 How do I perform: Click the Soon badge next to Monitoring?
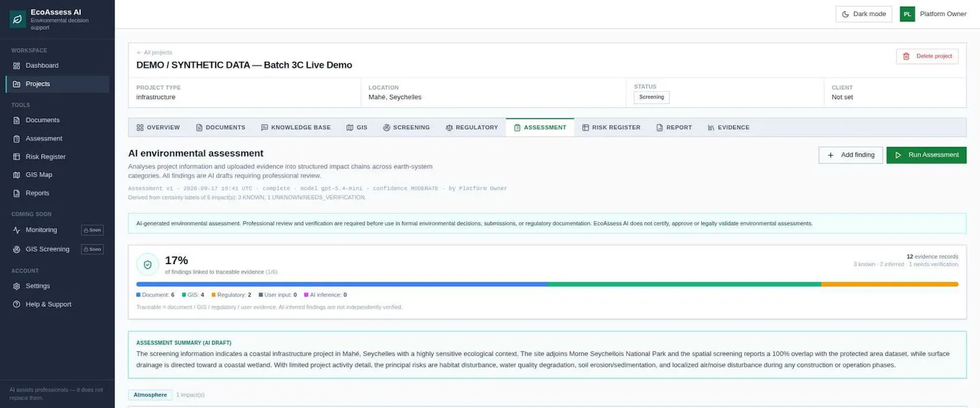(x=92, y=230)
